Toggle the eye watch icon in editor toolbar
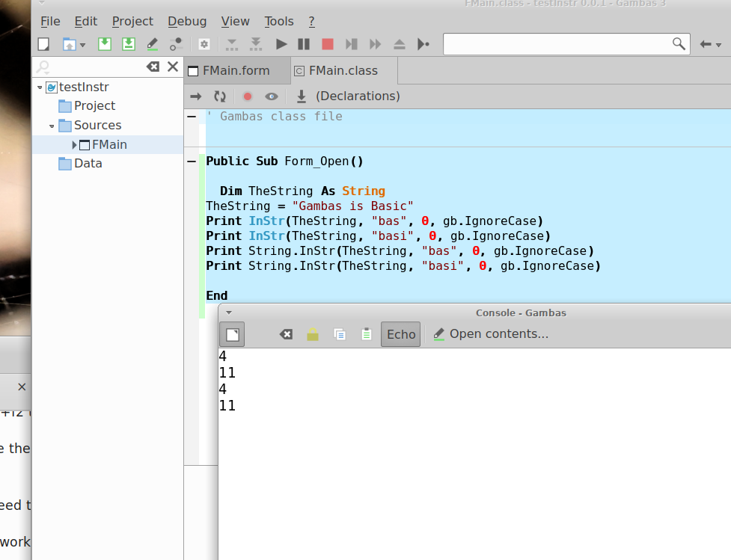This screenshot has height=560, width=731. click(x=272, y=96)
